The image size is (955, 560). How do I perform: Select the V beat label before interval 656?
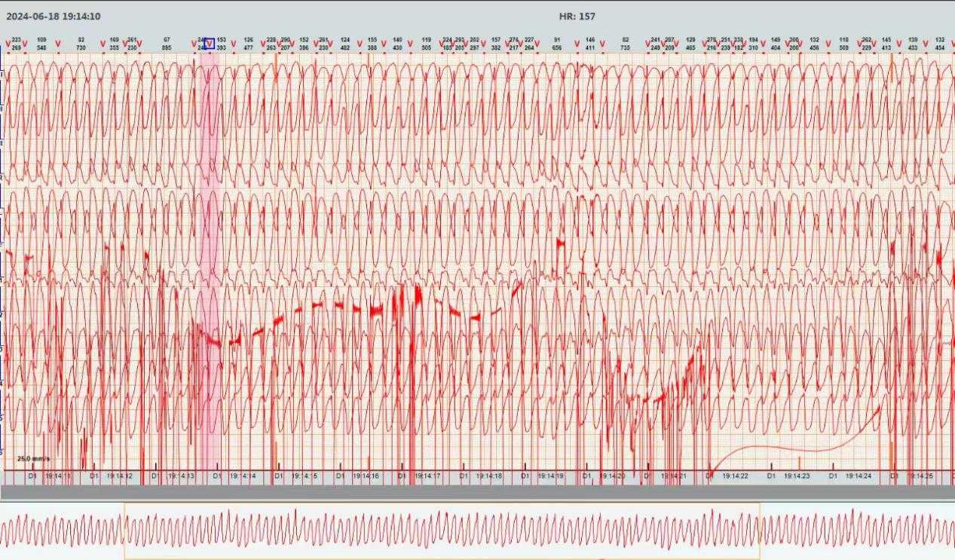(x=539, y=44)
